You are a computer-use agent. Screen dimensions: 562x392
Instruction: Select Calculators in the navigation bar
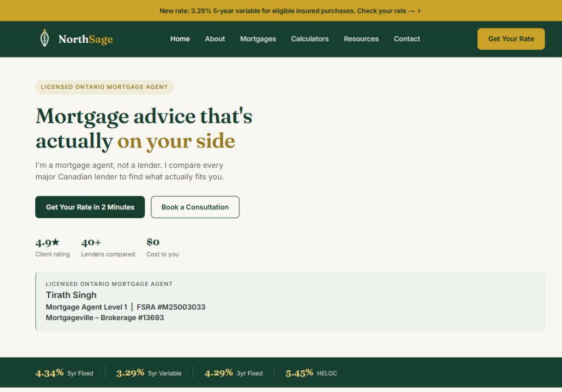coord(310,39)
